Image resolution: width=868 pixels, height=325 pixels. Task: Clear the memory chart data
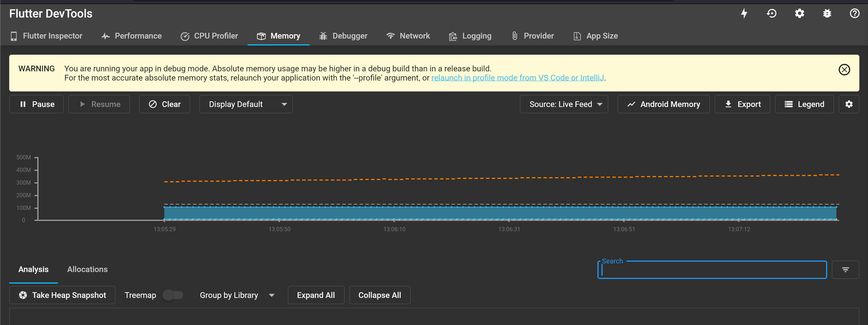point(164,104)
